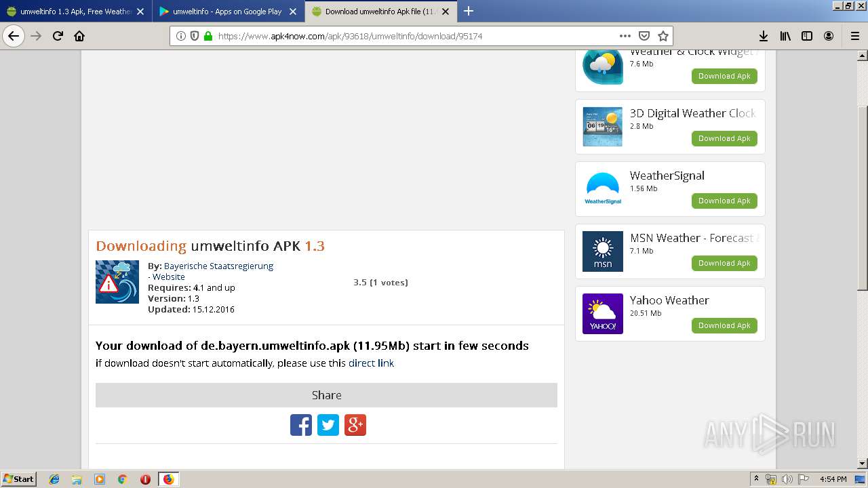868x488 pixels.
Task: Click the 4:54 PM taskbar clock
Action: click(x=833, y=479)
